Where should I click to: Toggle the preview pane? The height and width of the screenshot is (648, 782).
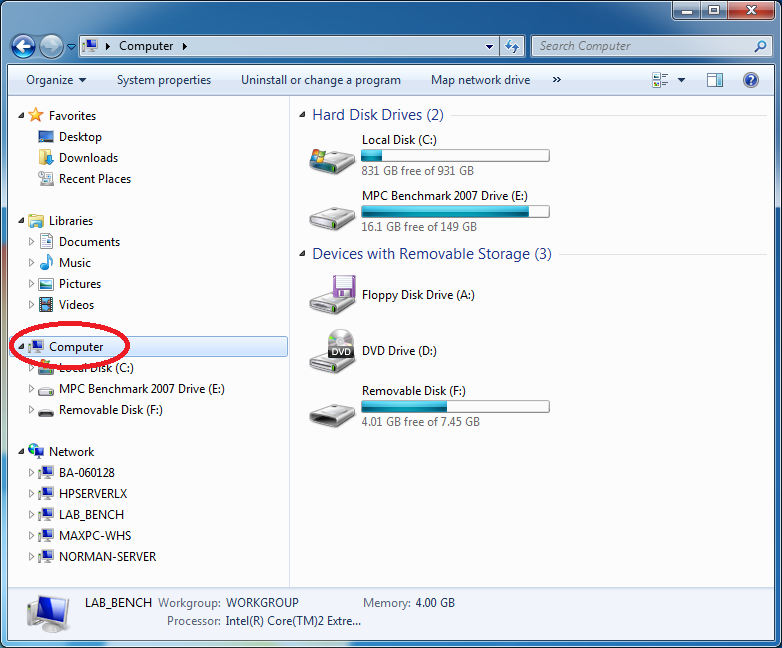715,80
